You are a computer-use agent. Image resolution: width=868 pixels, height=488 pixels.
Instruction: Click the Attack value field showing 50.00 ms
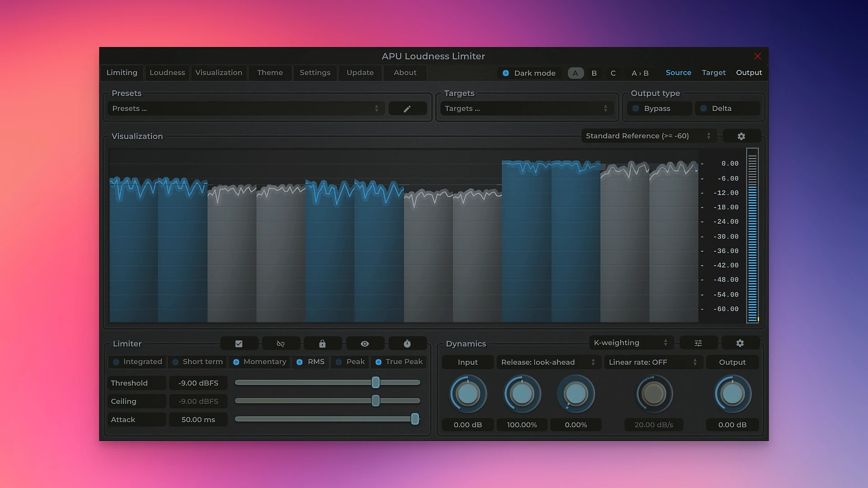click(198, 419)
